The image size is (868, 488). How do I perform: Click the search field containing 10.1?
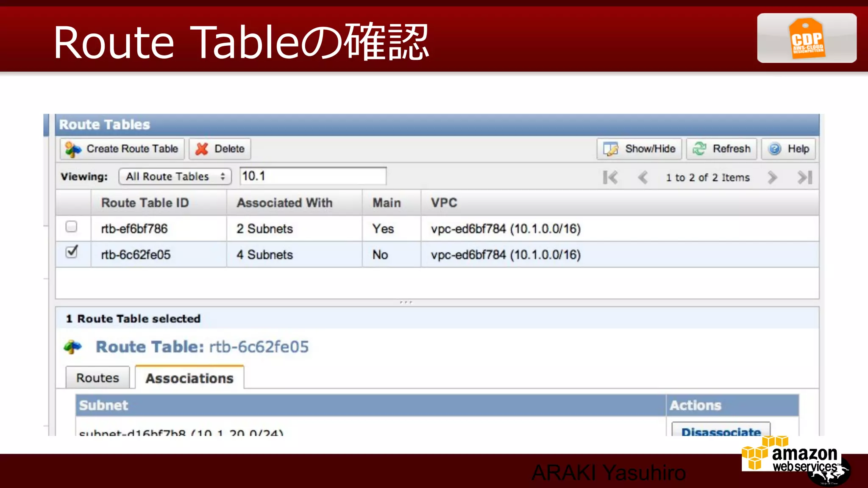pyautogui.click(x=313, y=176)
